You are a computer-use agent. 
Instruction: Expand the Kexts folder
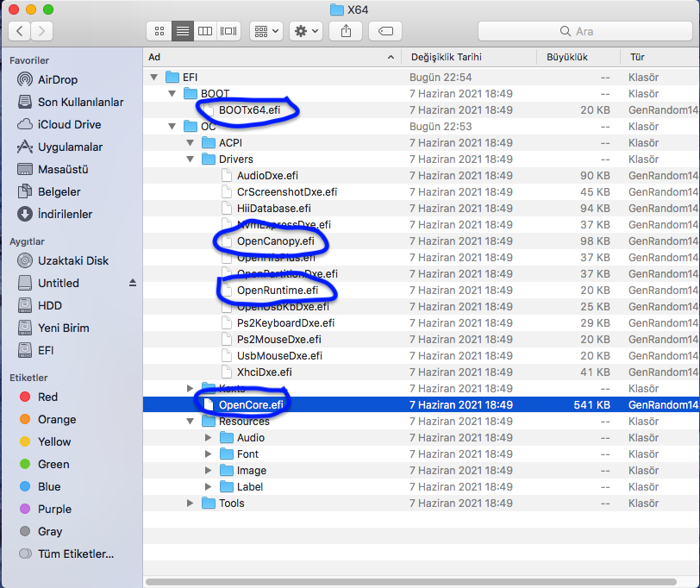tap(191, 388)
